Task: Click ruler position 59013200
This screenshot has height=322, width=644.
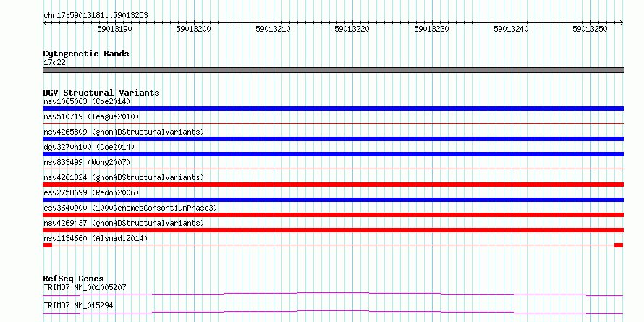Action: [x=193, y=30]
